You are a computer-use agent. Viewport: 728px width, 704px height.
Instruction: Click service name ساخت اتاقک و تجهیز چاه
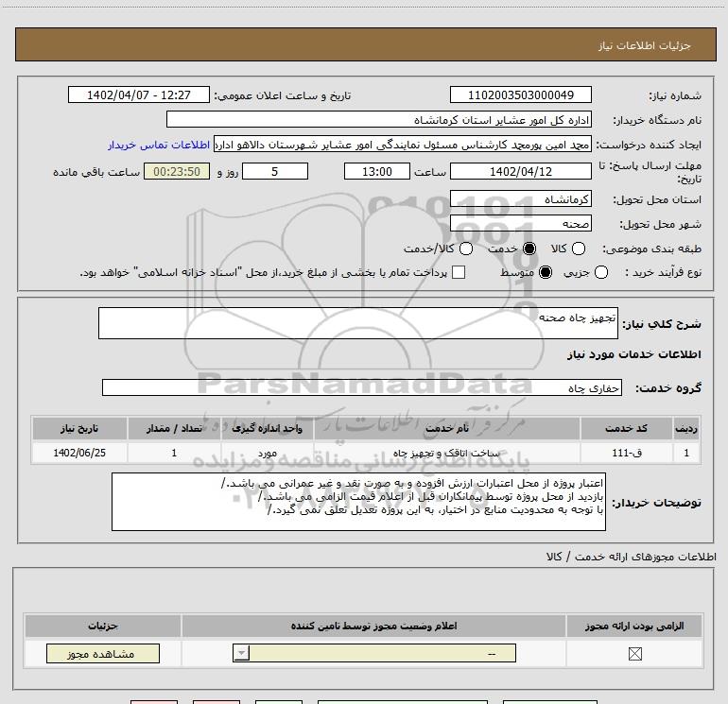446,453
